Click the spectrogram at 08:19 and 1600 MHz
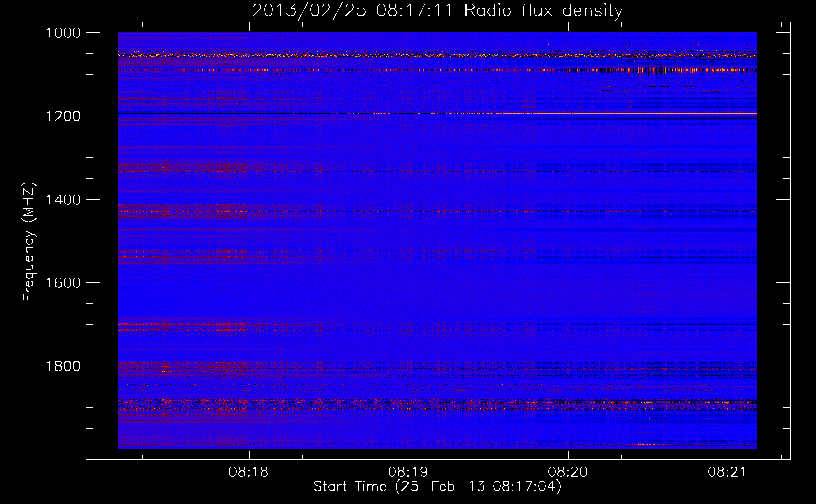The height and width of the screenshot is (504, 816). pos(408,283)
